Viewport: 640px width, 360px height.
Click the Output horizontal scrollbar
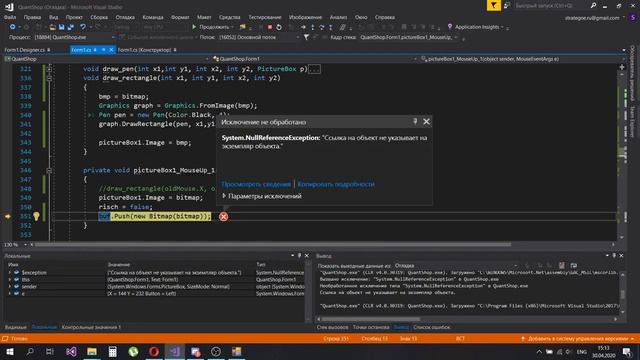click(371, 319)
